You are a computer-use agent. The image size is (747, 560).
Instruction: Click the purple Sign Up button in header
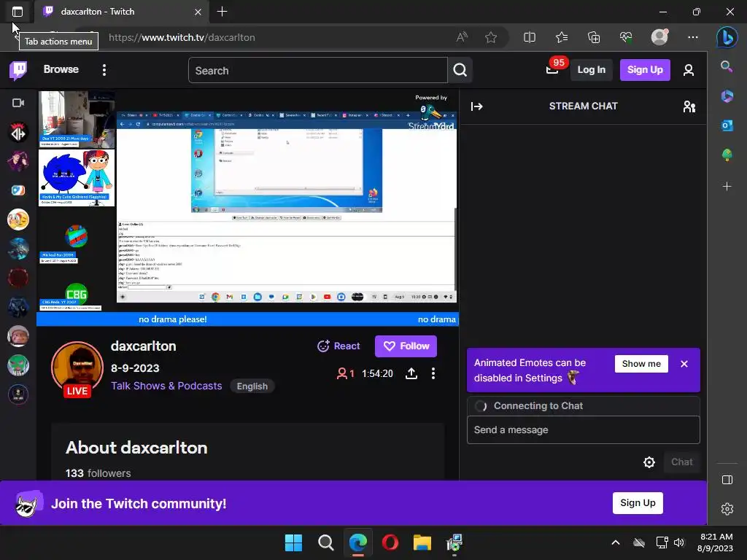pos(645,70)
